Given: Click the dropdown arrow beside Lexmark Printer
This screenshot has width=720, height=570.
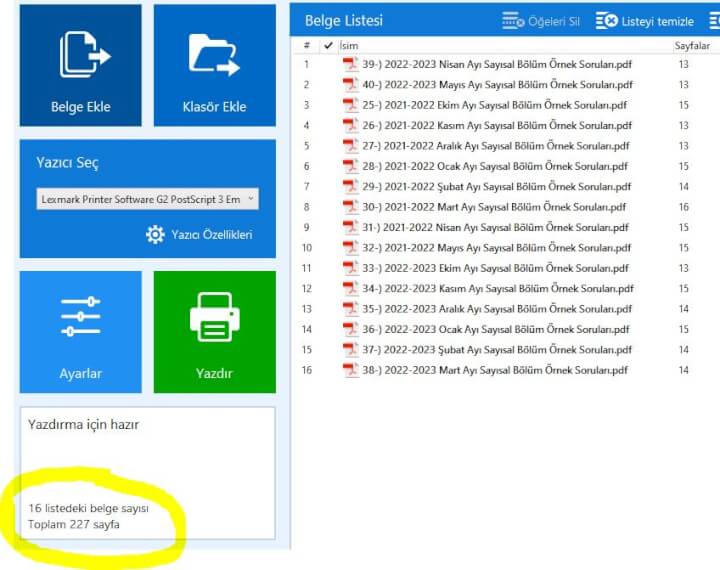Looking at the screenshot, I should click(251, 199).
